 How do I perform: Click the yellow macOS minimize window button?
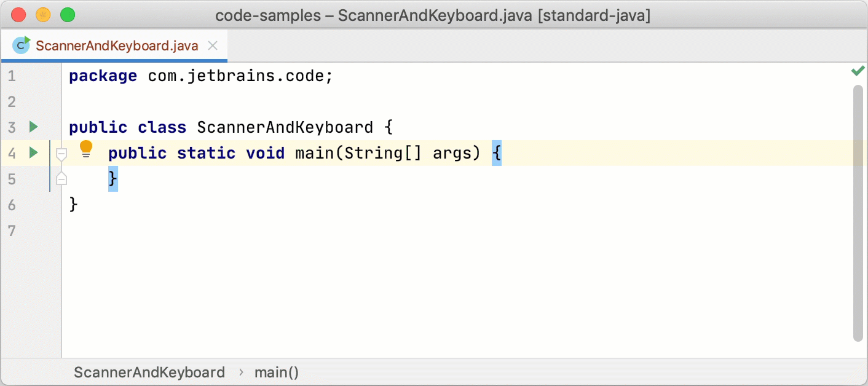(x=43, y=15)
